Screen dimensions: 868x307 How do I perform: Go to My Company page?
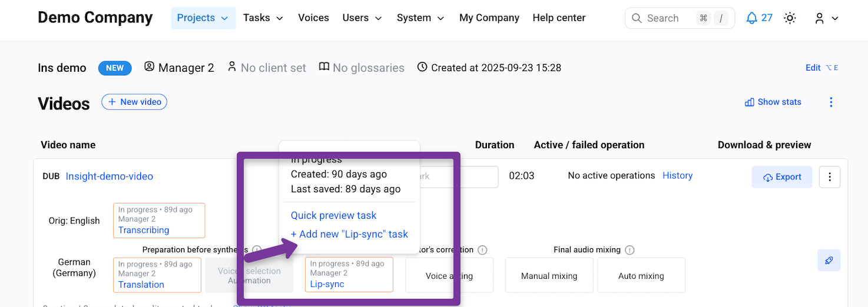pos(489,18)
